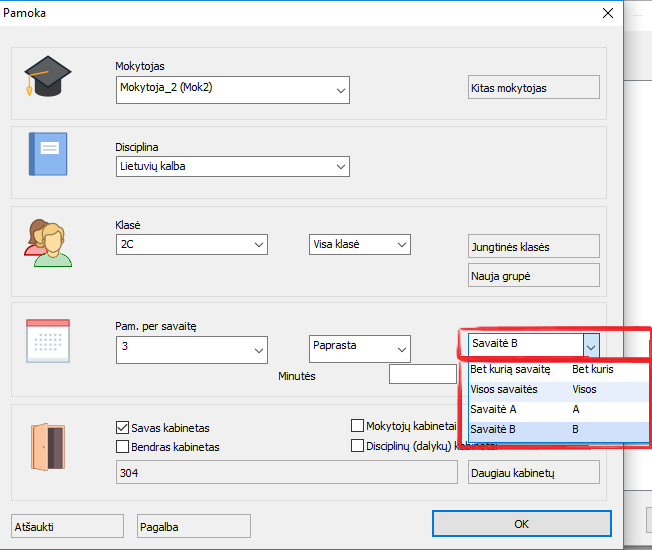The image size is (652, 550).
Task: Expand the Visa klasė group dropdown
Action: (401, 245)
